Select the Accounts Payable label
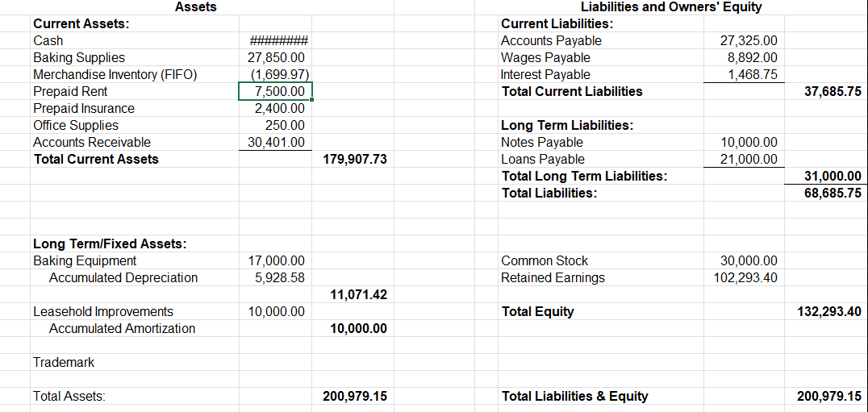The width and height of the screenshot is (868, 412). 551,41
